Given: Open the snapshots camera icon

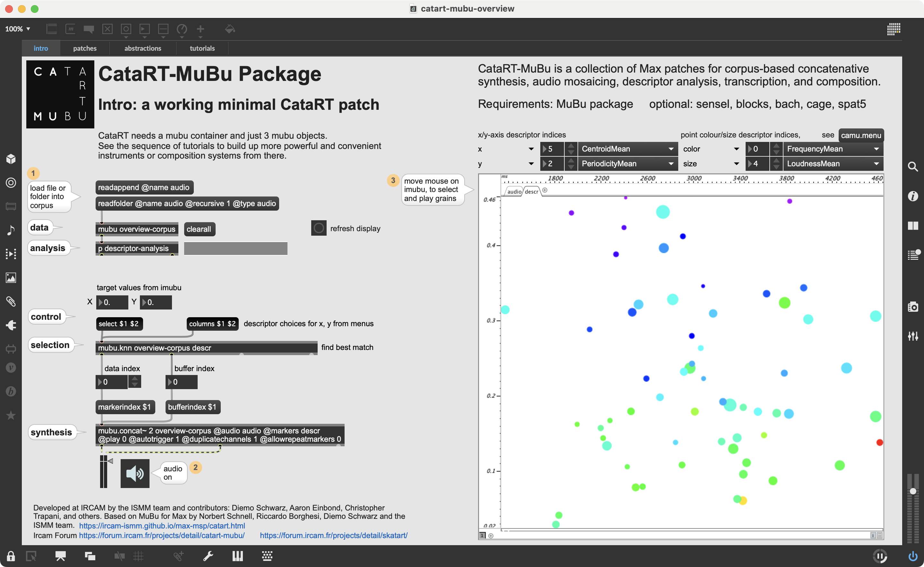Looking at the screenshot, I should (913, 307).
